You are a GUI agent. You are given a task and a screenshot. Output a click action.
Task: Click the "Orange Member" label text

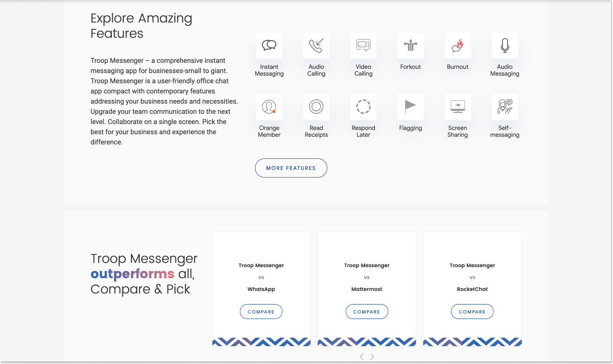[x=269, y=131]
